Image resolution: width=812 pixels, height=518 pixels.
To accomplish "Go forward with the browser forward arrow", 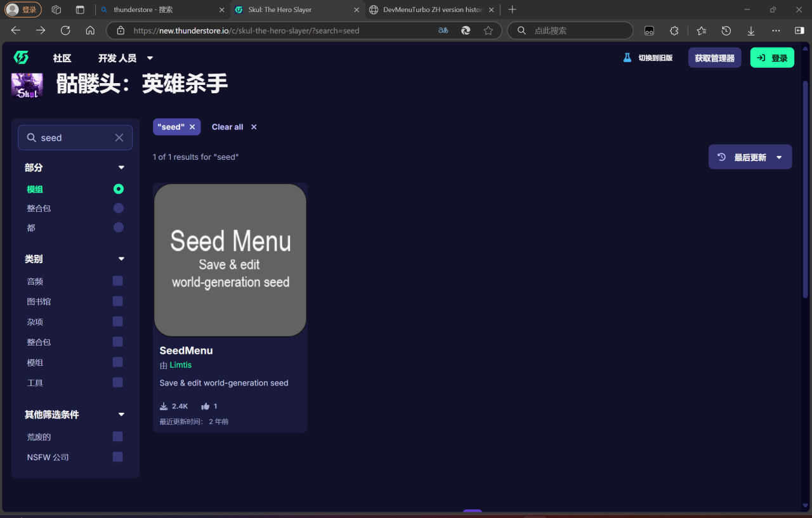I will [x=41, y=30].
